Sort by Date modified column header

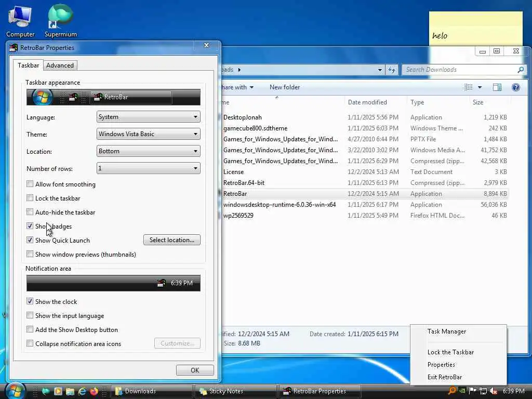(x=367, y=102)
